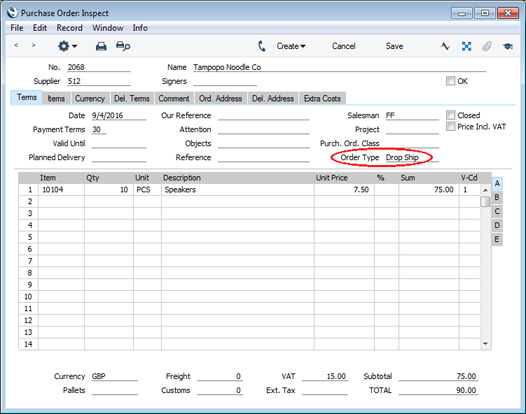Switch to the Del. Terms tab
Viewport: 526px width, 414px height.
(132, 98)
